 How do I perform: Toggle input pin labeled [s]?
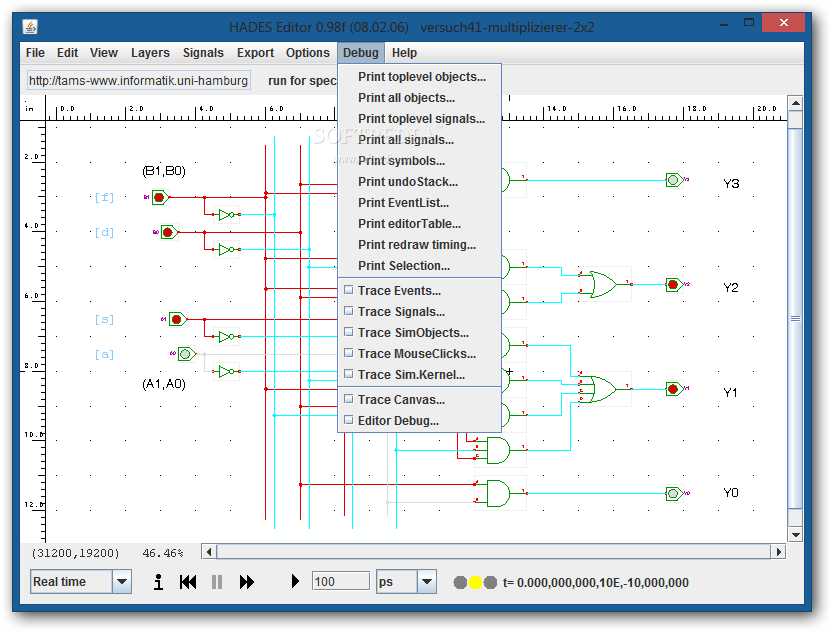(177, 319)
